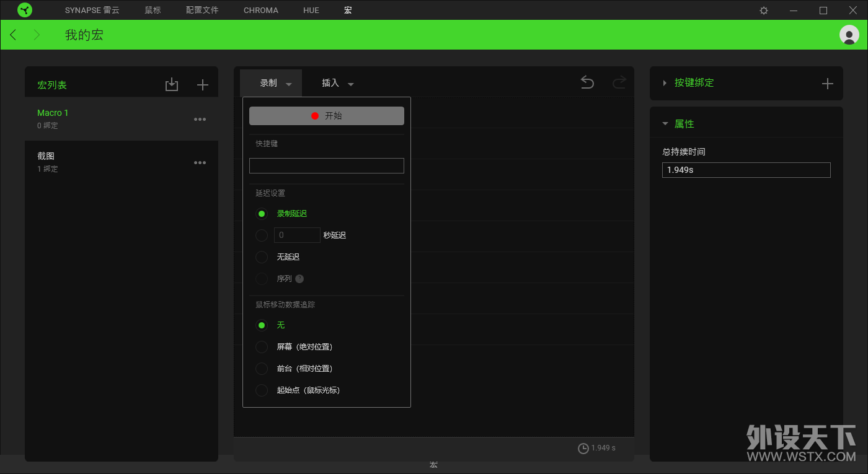
Task: Select the 无延迟 radio option
Action: 262,257
